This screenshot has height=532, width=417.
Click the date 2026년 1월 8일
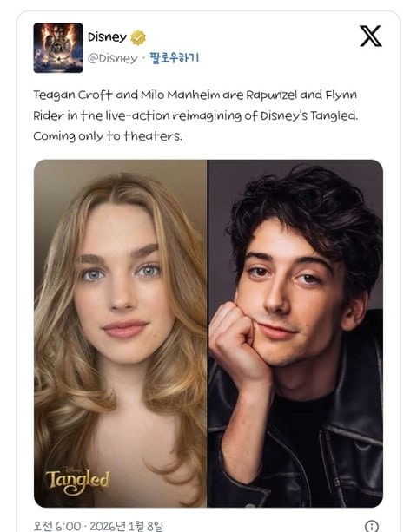127,526
